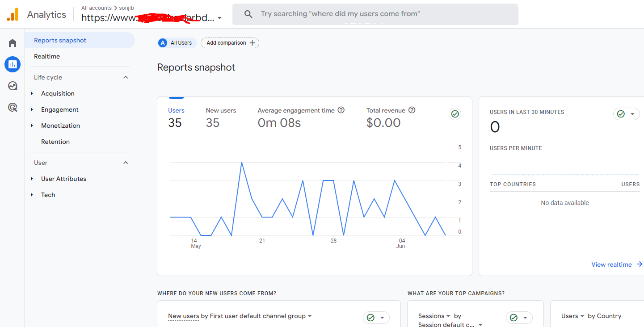Open check dropdown on realtime users card
The width and height of the screenshot is (644, 327).
[x=627, y=114]
